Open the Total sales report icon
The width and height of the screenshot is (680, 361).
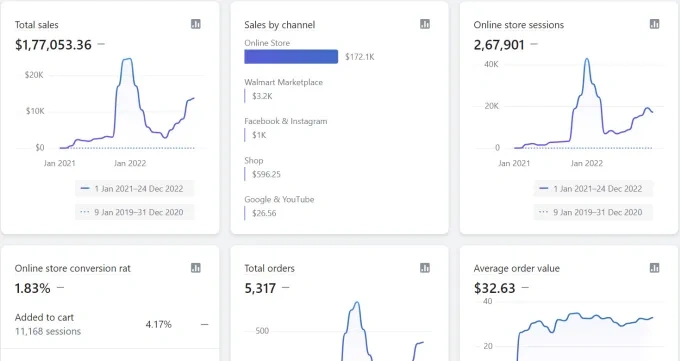(x=196, y=24)
